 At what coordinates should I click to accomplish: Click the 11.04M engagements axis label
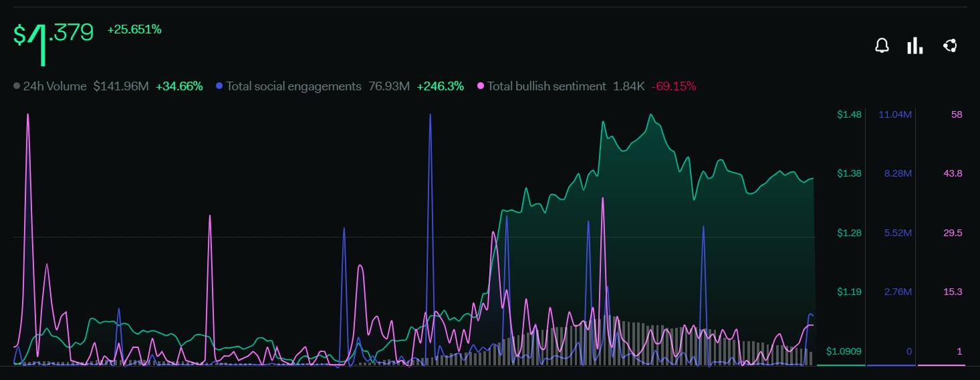click(895, 114)
